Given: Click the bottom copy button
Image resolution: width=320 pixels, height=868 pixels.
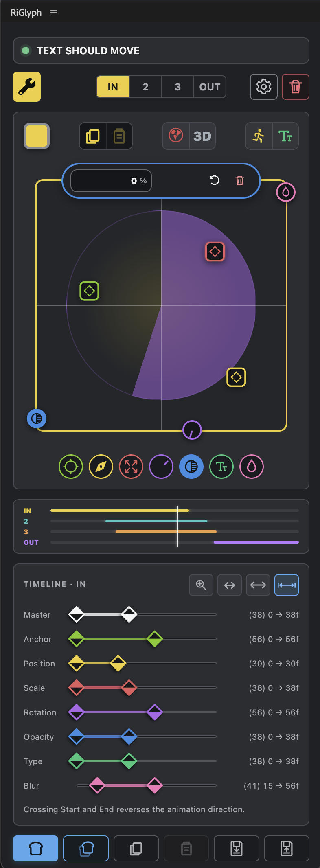Looking at the screenshot, I should point(136,848).
